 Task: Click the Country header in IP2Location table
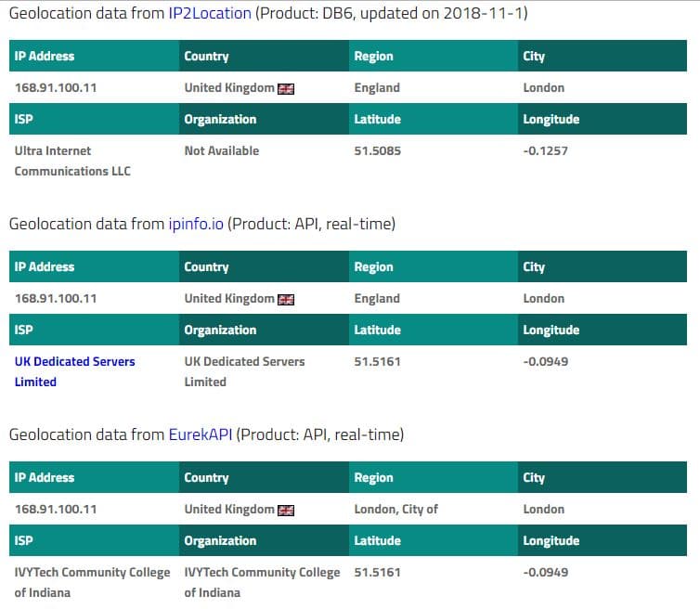[x=264, y=56]
